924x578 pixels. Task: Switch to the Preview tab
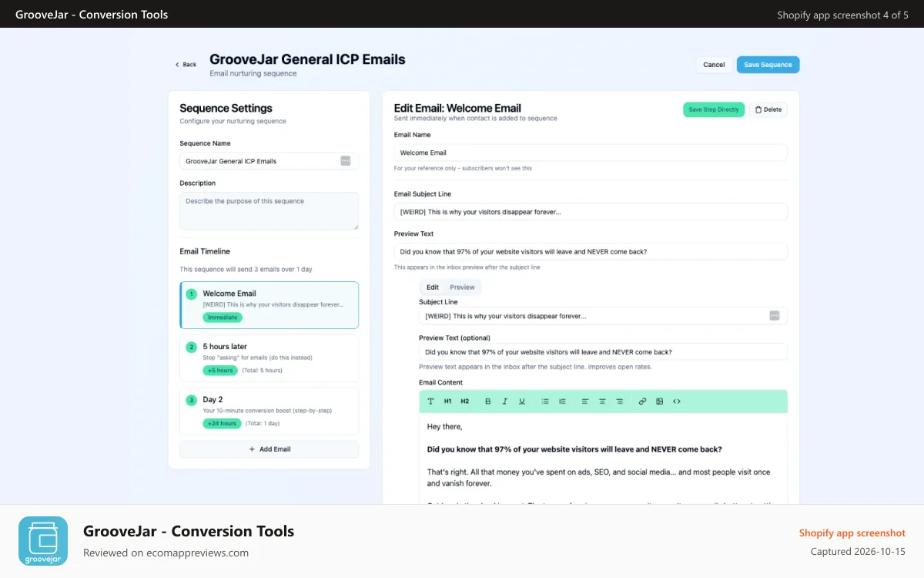click(x=463, y=287)
